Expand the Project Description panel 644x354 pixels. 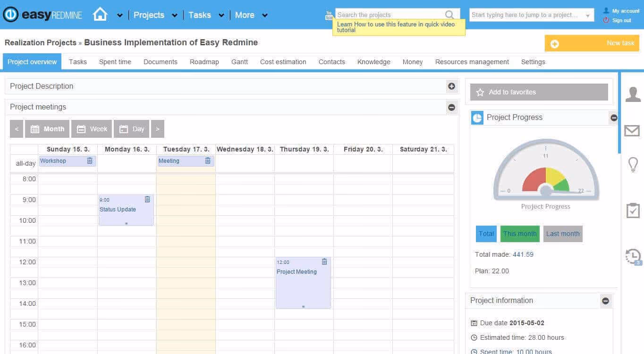[451, 86]
